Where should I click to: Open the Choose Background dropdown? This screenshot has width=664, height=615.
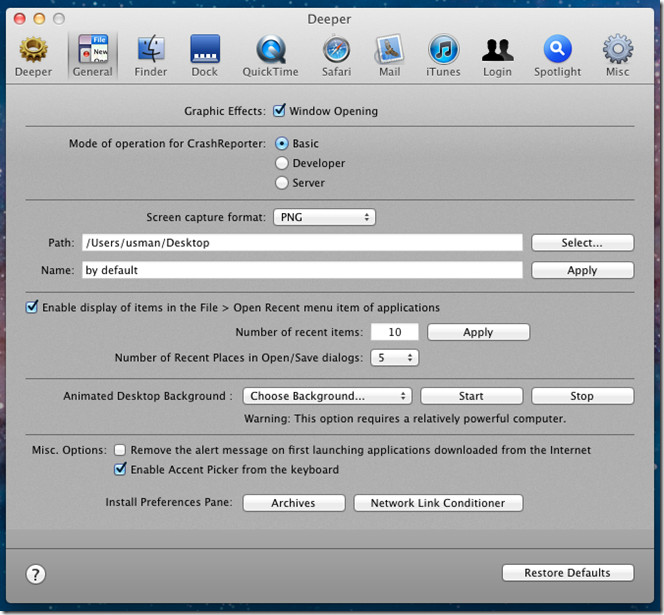[327, 396]
